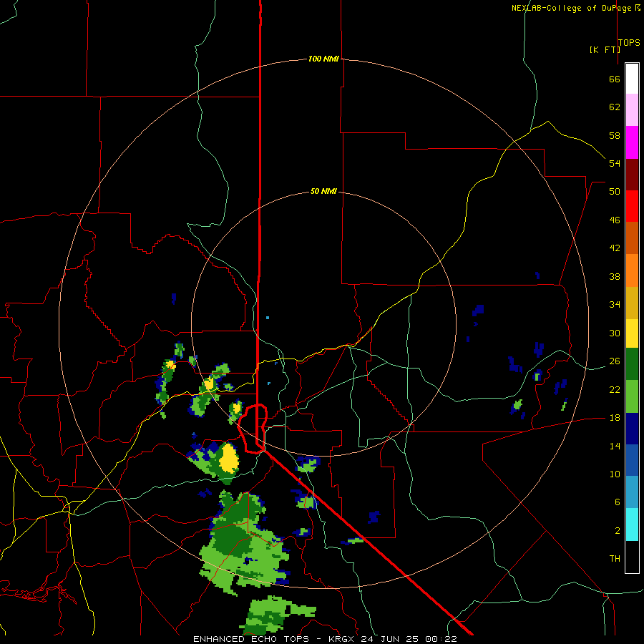
Task: Click the ENHANCED ECHO TOPS product caption
Action: point(251,639)
